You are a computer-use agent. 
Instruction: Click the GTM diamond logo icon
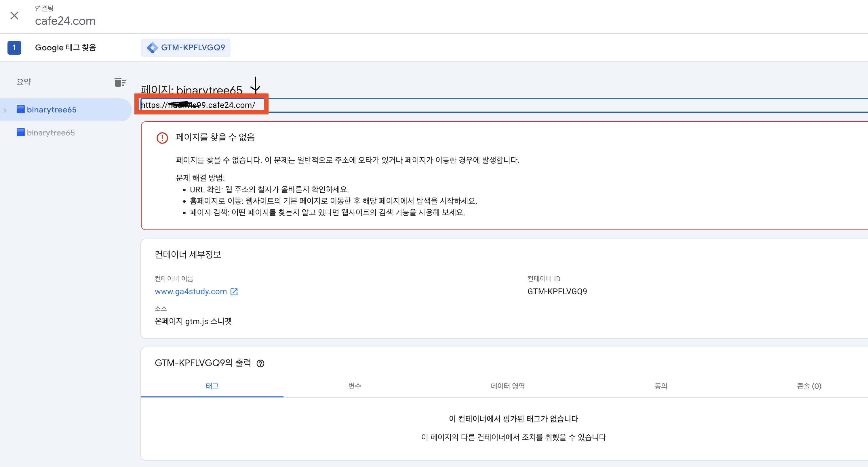tap(152, 47)
